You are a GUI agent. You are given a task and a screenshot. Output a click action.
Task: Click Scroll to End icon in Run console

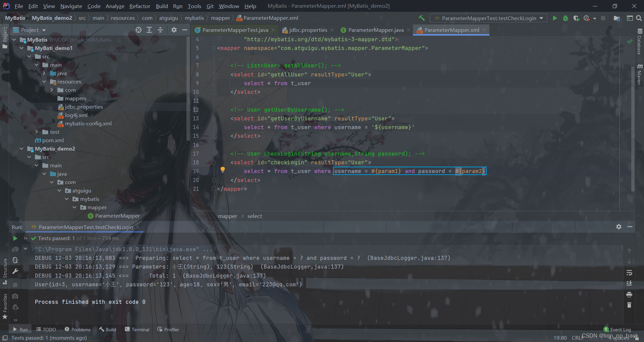(629, 283)
